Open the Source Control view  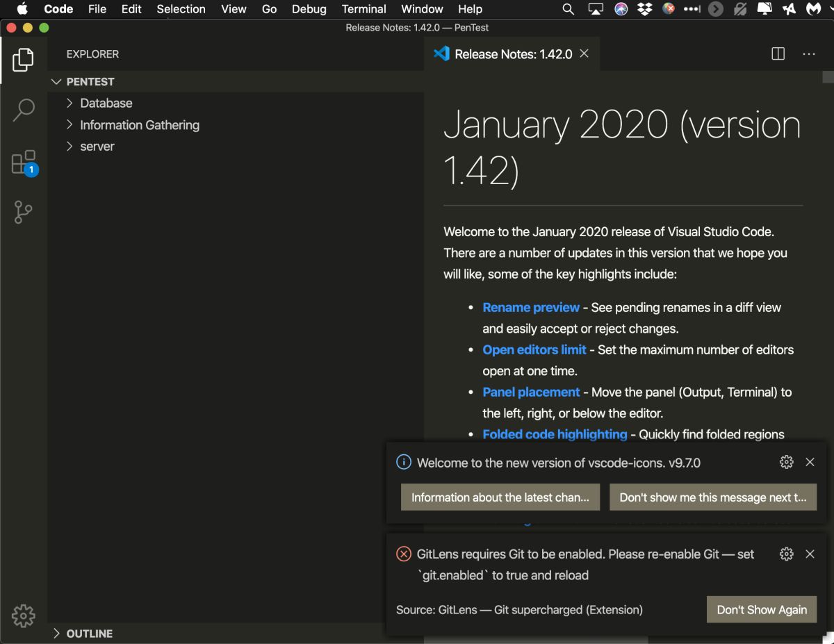23,213
